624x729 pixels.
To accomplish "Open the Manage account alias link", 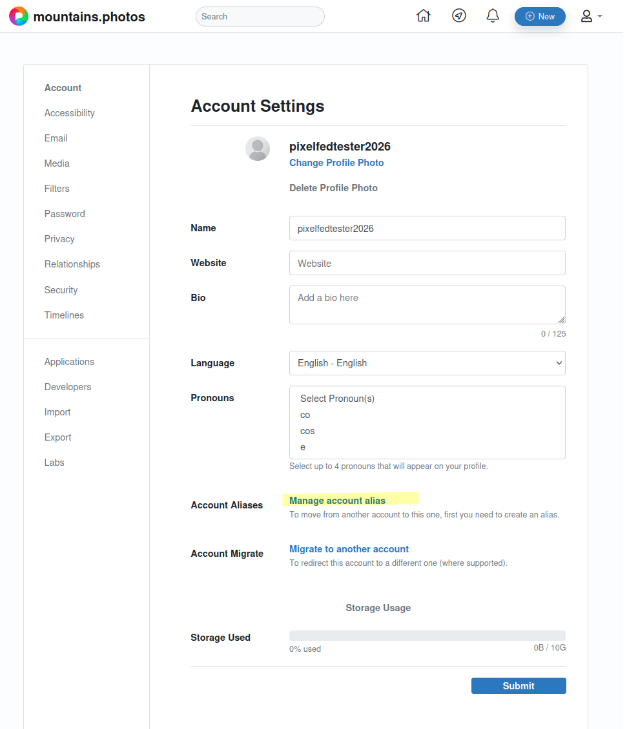I will (337, 500).
